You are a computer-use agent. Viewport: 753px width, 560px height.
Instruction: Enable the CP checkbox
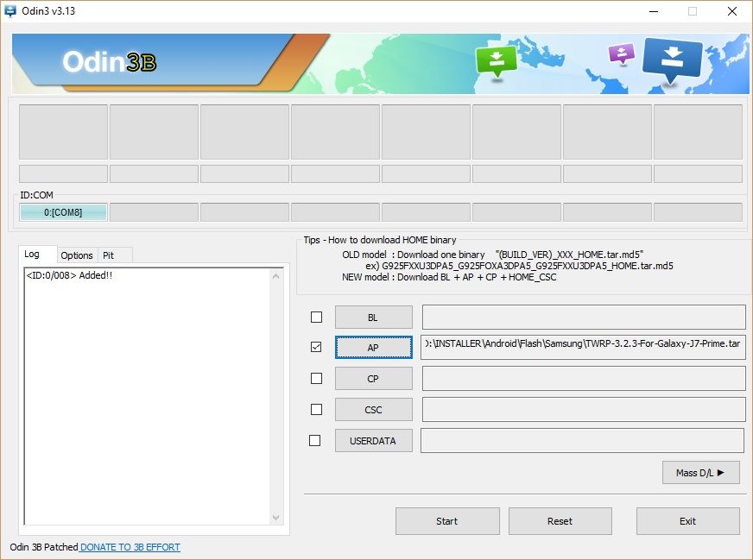[316, 379]
